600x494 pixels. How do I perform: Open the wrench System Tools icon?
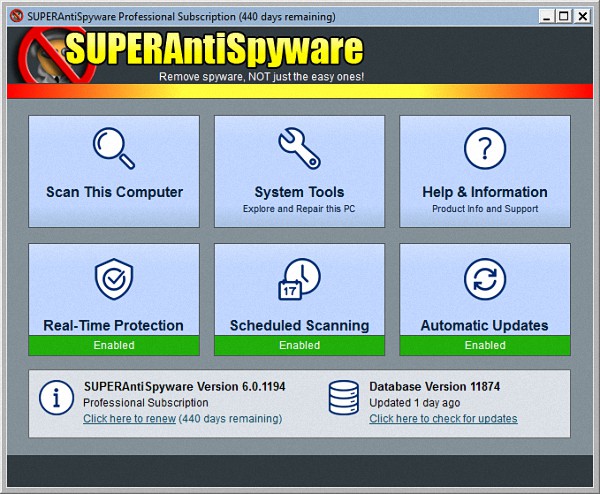299,148
